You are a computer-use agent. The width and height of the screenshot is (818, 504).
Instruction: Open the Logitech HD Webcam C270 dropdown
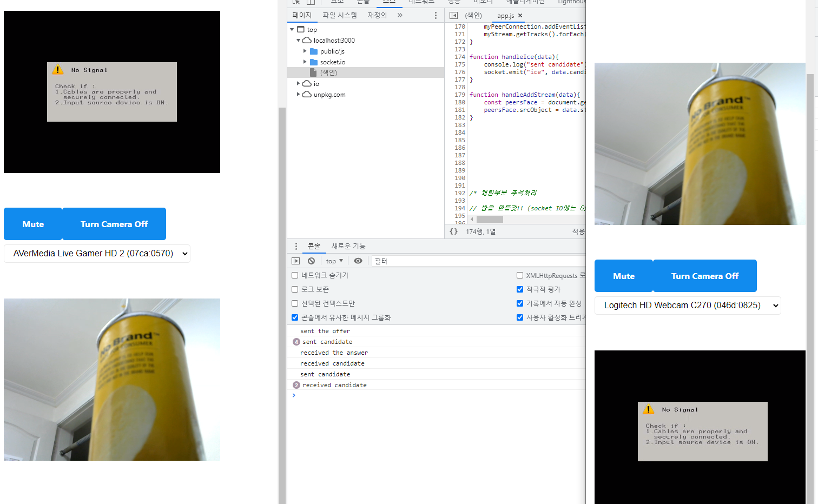pos(688,305)
